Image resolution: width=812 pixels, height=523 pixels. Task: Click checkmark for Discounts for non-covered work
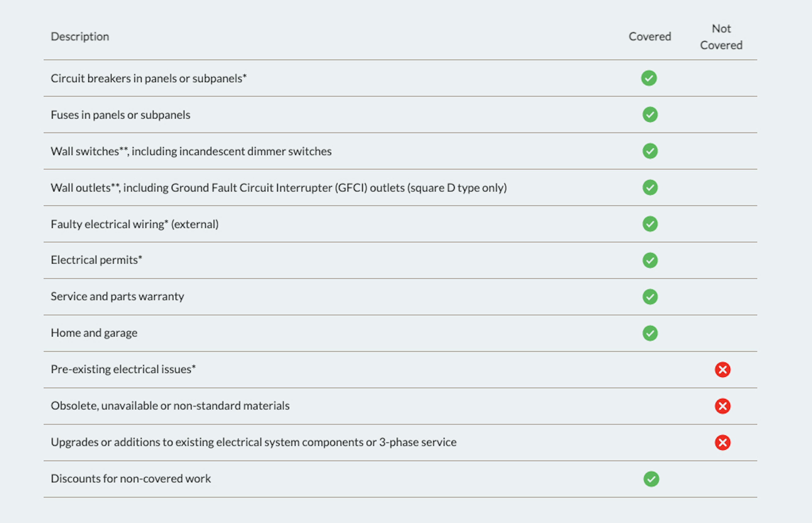tap(651, 479)
